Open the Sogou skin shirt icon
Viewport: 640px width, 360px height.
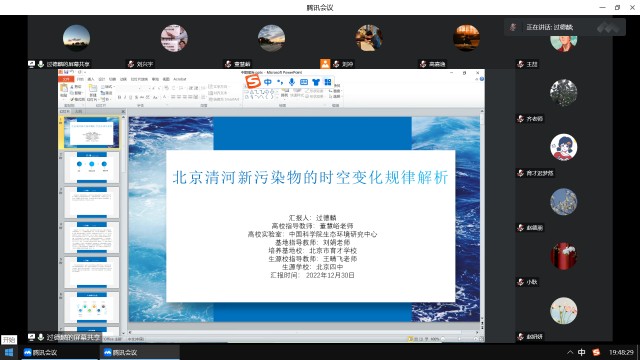coord(316,82)
